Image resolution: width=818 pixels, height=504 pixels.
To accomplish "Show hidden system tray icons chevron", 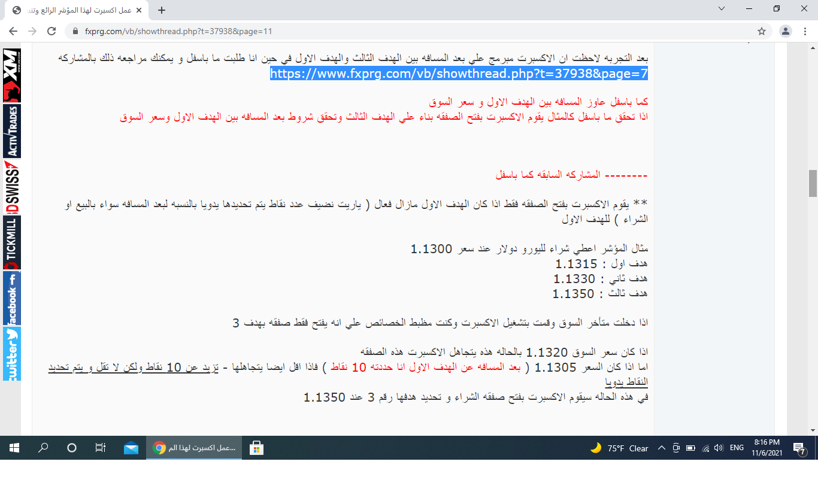I will 662,448.
